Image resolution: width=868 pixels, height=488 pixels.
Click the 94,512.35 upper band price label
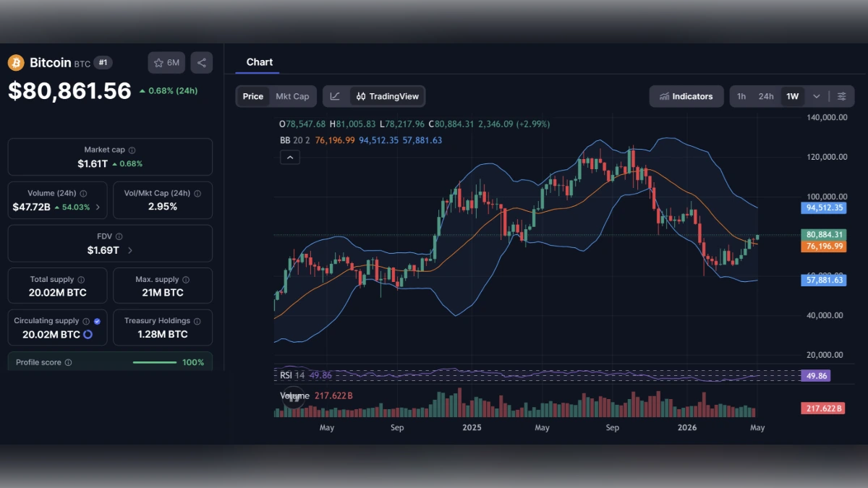coord(823,207)
